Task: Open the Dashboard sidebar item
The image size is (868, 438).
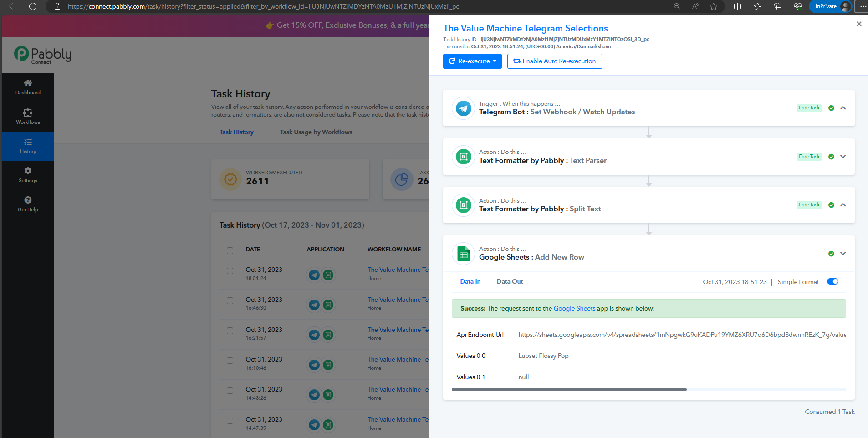Action: [28, 87]
